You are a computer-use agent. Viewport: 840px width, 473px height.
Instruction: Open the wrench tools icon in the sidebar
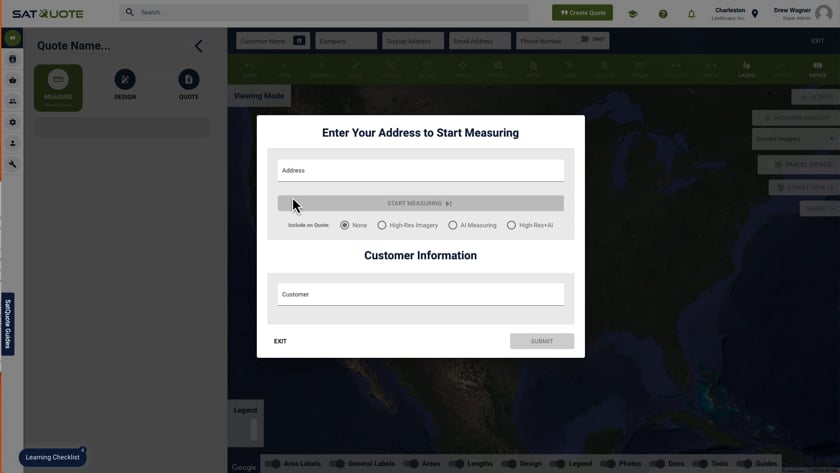pos(12,164)
